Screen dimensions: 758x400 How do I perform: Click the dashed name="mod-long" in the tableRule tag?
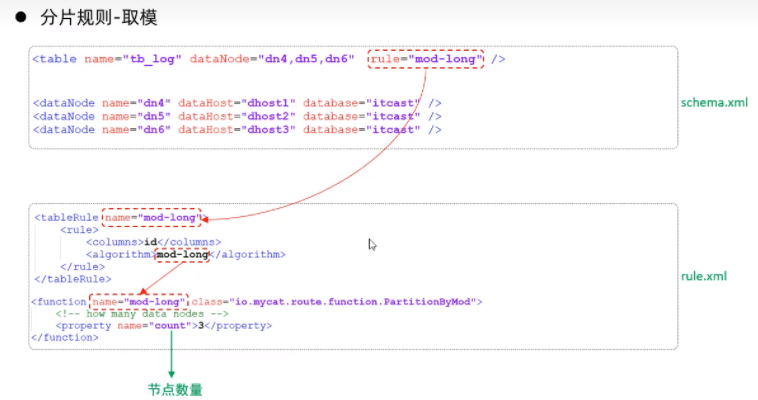coord(152,216)
